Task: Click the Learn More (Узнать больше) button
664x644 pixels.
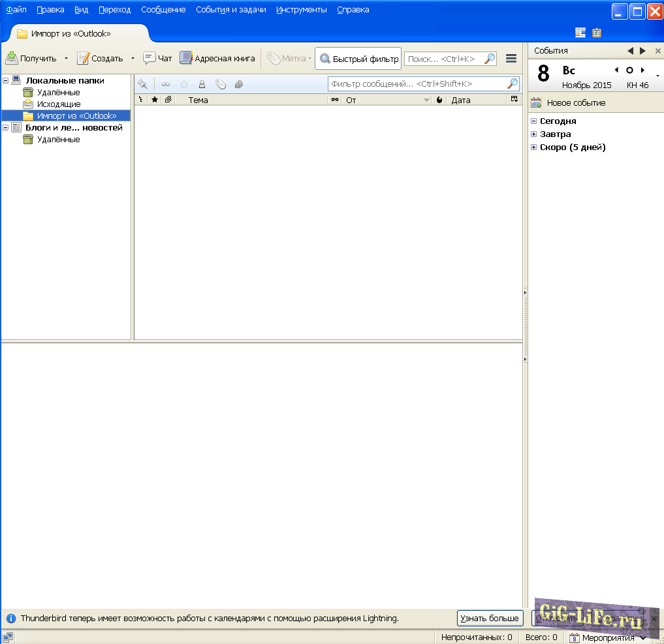Action: pyautogui.click(x=490, y=618)
